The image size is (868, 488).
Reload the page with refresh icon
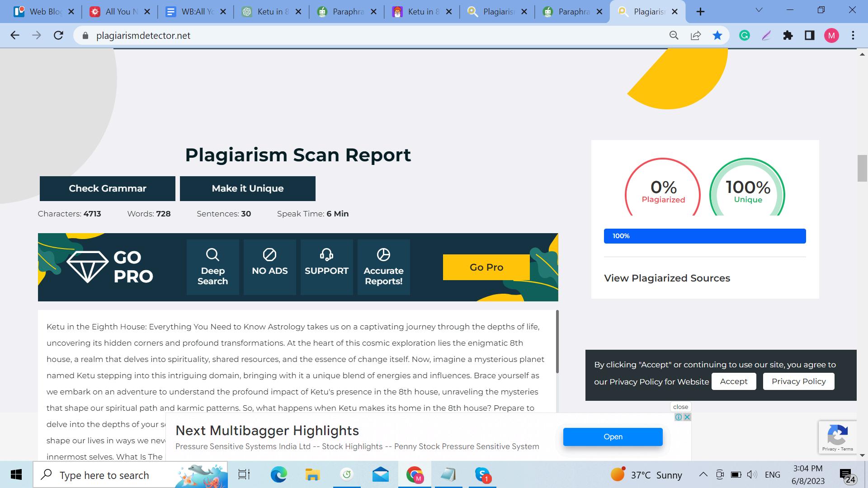[58, 35]
